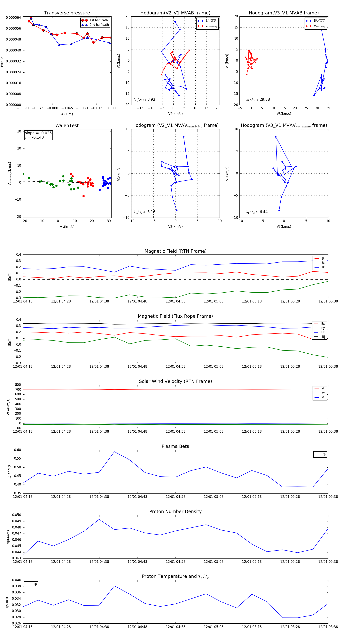
Task: Click the "slope = -0.025" annotation
Action: [38, 133]
